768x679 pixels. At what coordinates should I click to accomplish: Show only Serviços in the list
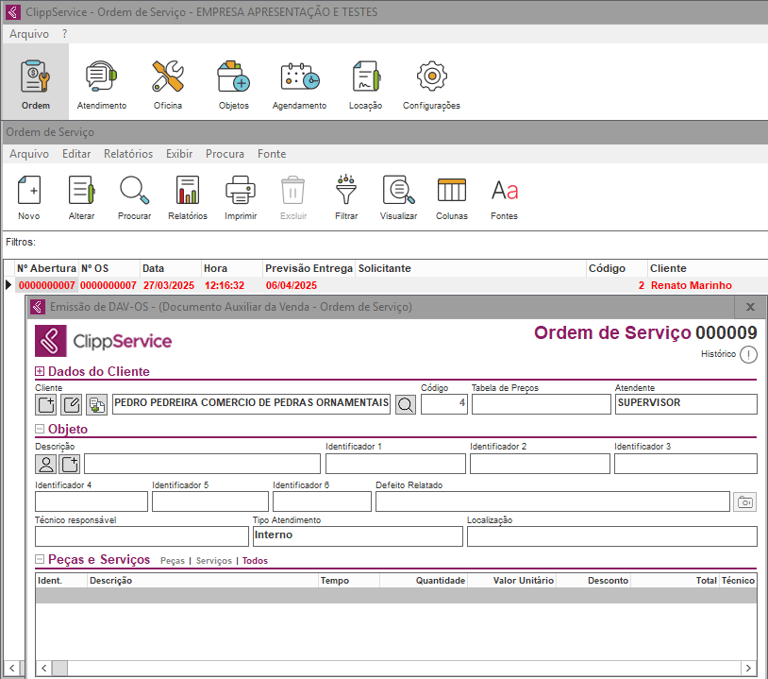pyautogui.click(x=213, y=561)
